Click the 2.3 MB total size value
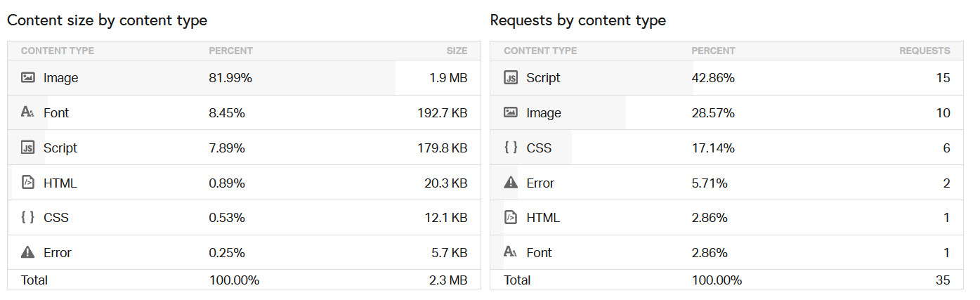980x300 pixels. click(448, 280)
